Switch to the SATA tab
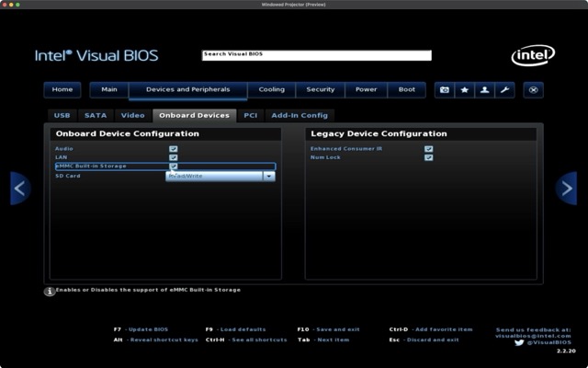The image size is (588, 368). click(x=96, y=116)
